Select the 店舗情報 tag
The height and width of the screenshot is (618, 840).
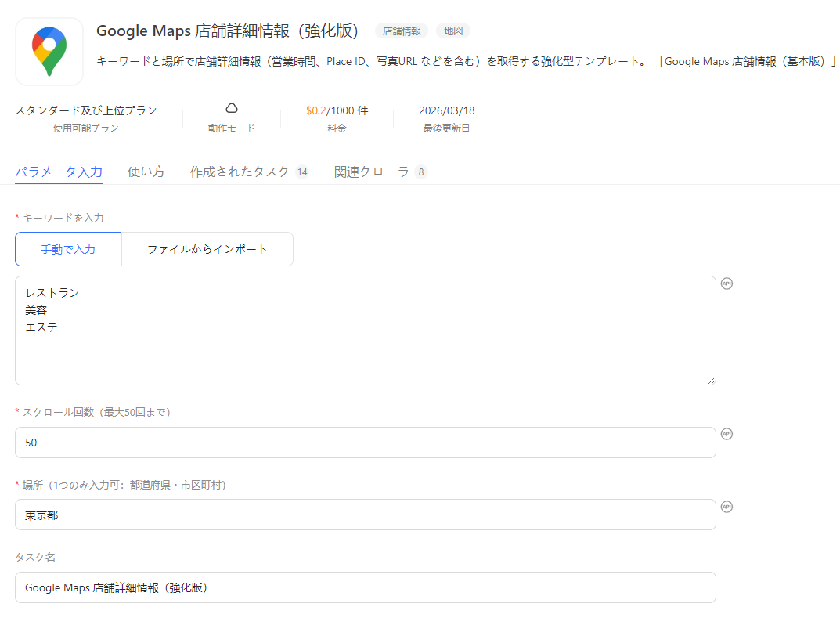402,31
